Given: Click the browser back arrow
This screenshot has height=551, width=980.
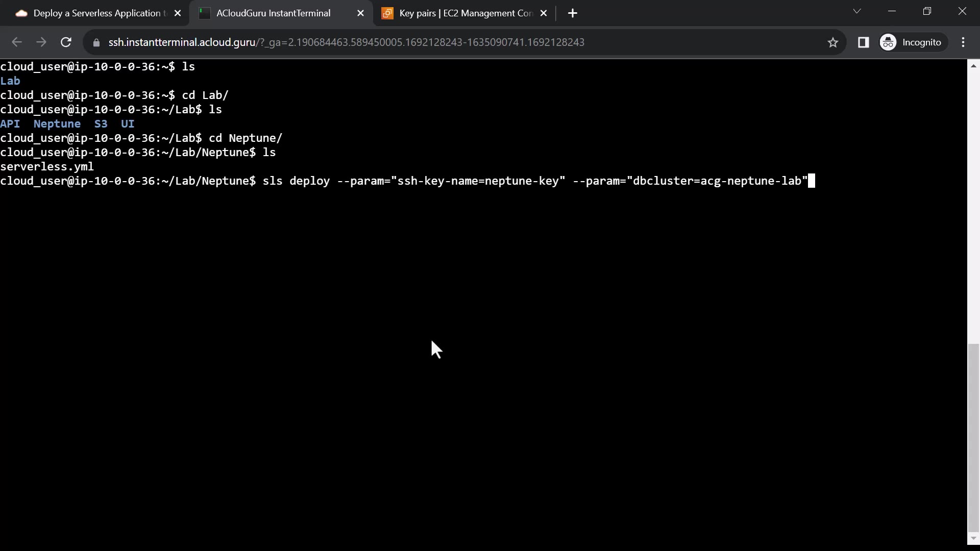Looking at the screenshot, I should tap(16, 42).
